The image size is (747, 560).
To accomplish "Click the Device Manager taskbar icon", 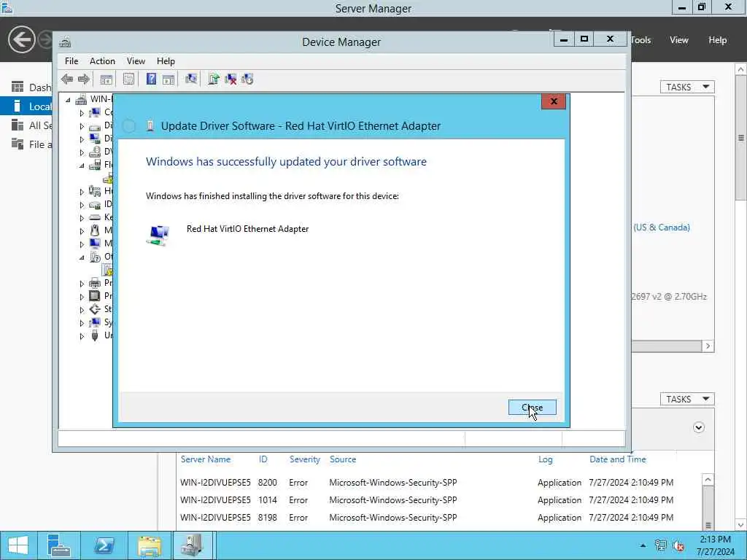I will [192, 545].
